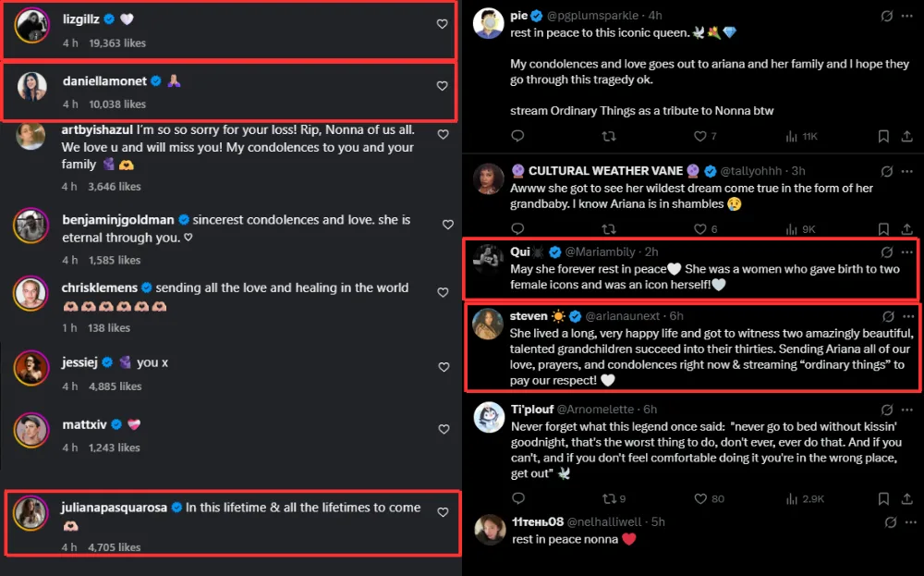Click Grok icon on steven's tweet

click(x=887, y=316)
